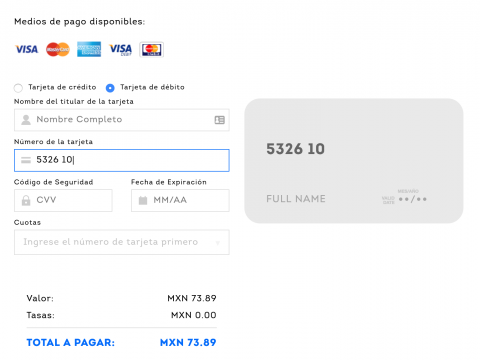Click the Cuotas dropdown arrow
Image resolution: width=480 pixels, height=360 pixels.
tap(218, 243)
